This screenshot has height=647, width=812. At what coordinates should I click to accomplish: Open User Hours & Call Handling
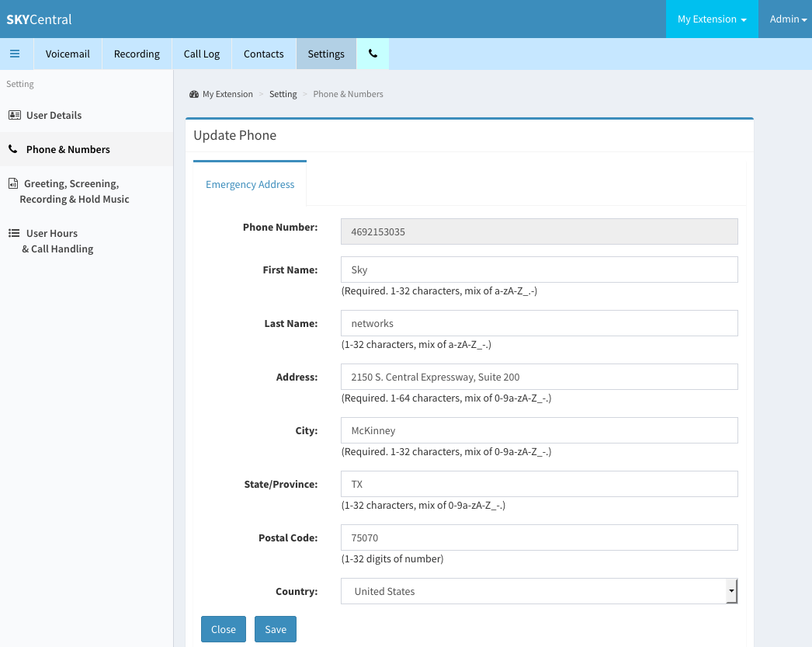coord(86,241)
